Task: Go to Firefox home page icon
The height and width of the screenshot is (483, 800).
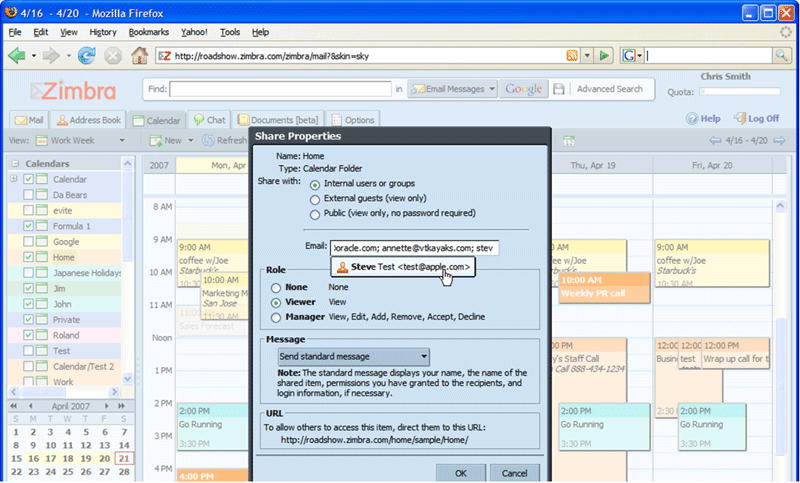Action: [139, 55]
